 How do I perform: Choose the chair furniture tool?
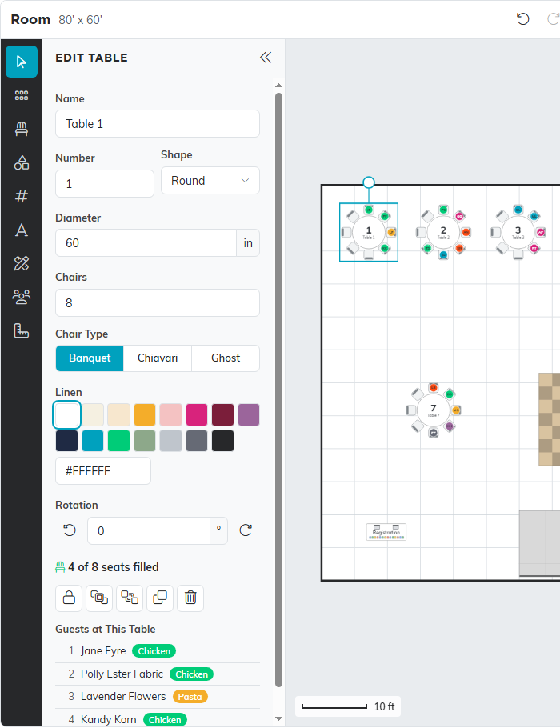(22, 129)
